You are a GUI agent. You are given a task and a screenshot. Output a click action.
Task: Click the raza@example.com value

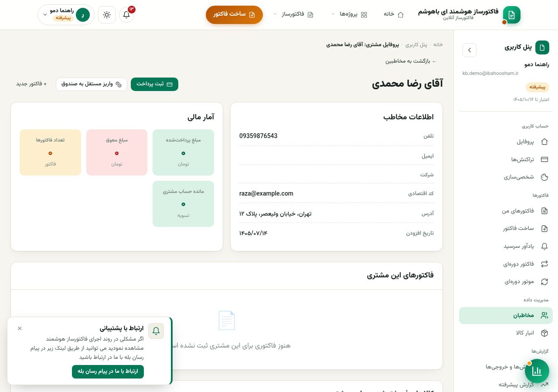tap(266, 193)
